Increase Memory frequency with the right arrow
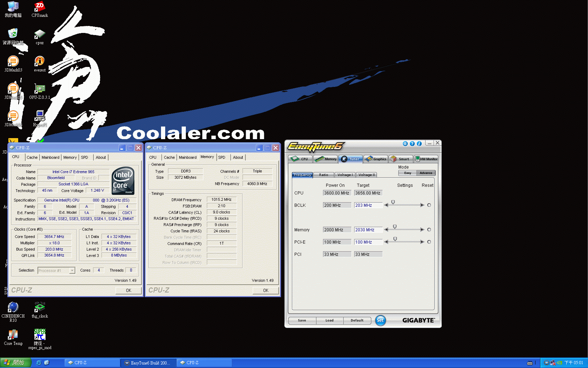The width and height of the screenshot is (588, 368). [x=422, y=230]
